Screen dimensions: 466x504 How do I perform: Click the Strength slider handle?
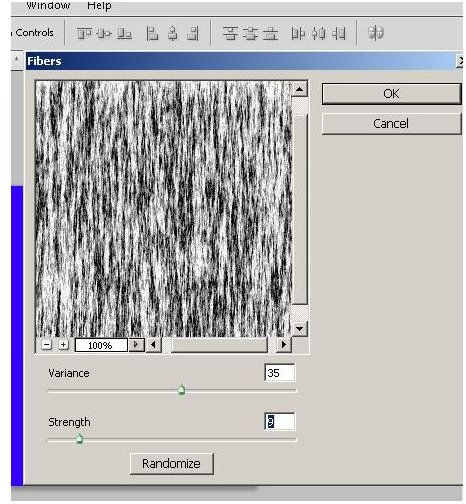79,438
